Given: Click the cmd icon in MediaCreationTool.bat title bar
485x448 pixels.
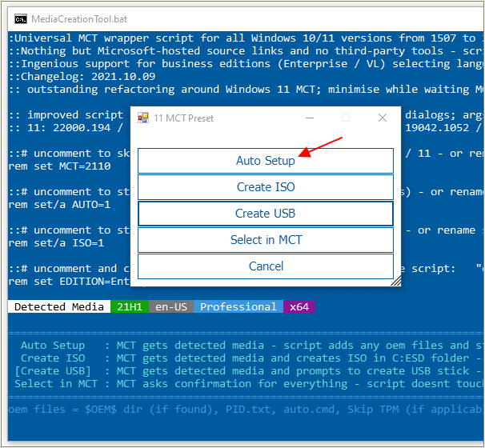Looking at the screenshot, I should pos(21,19).
